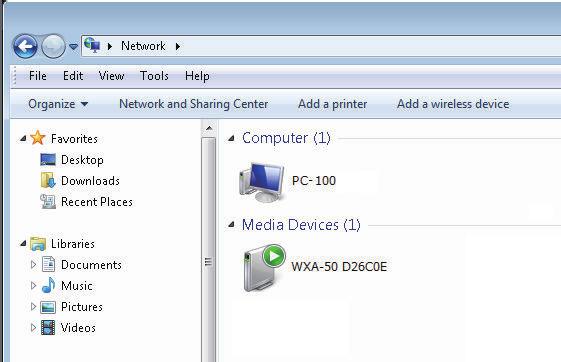The height and width of the screenshot is (362, 561).
Task: Open the PC-100 computer icon
Action: click(x=262, y=182)
